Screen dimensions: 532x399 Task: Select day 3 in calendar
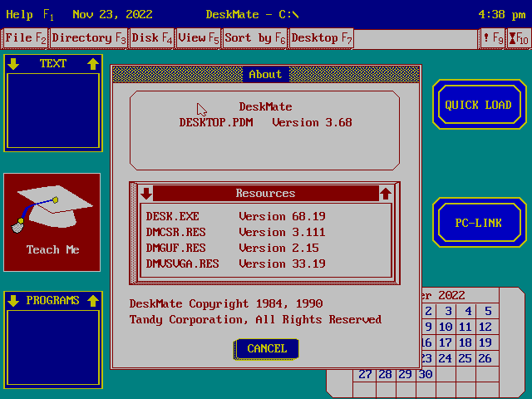(x=446, y=311)
